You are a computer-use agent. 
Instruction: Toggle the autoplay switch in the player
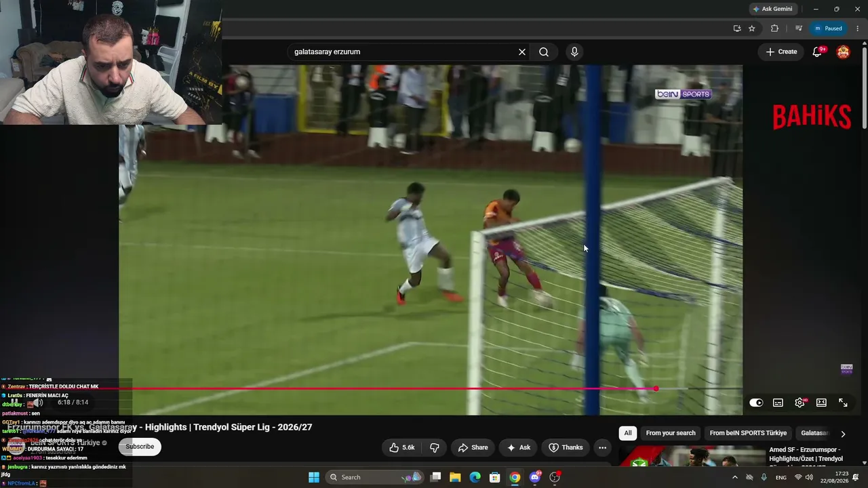point(756,403)
